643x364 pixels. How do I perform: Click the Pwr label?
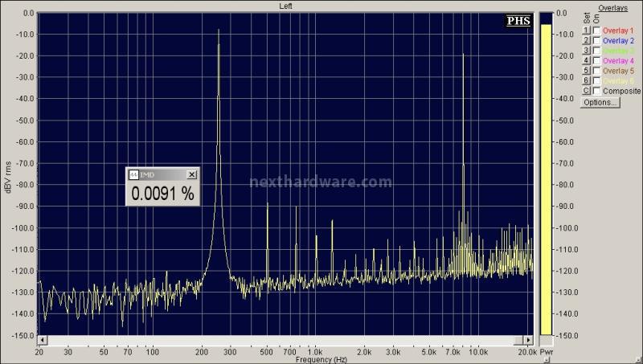click(547, 352)
